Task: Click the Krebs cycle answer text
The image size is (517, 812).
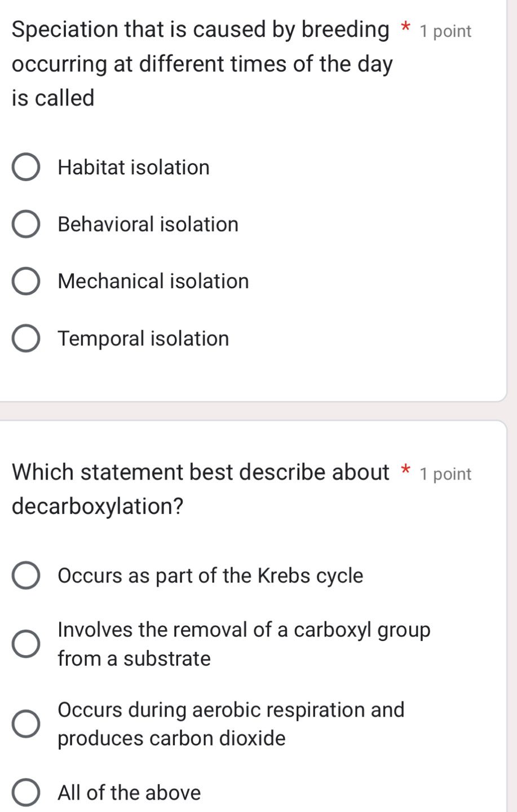Action: (x=211, y=576)
